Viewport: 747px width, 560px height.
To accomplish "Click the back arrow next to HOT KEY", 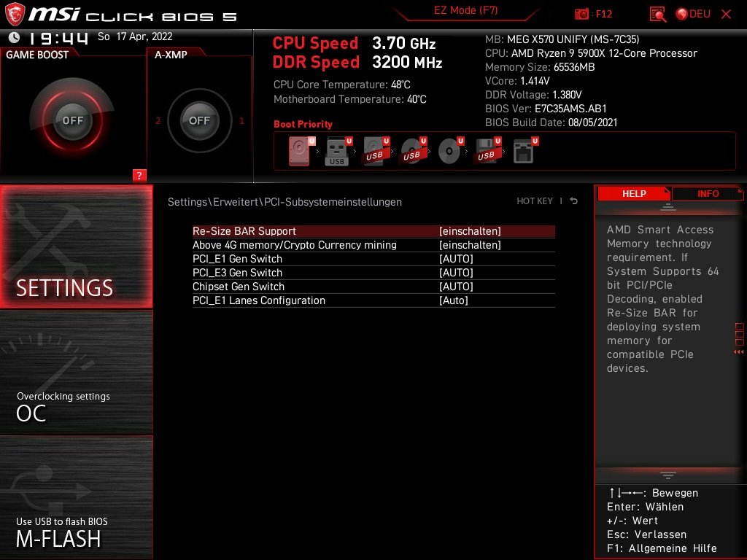I will tap(574, 201).
